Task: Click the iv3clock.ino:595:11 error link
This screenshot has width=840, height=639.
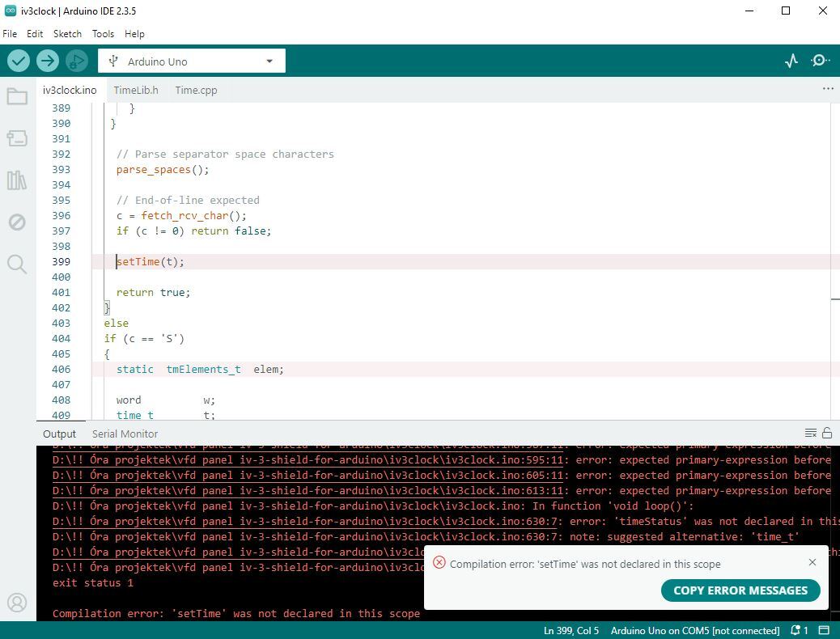Action: click(x=308, y=460)
